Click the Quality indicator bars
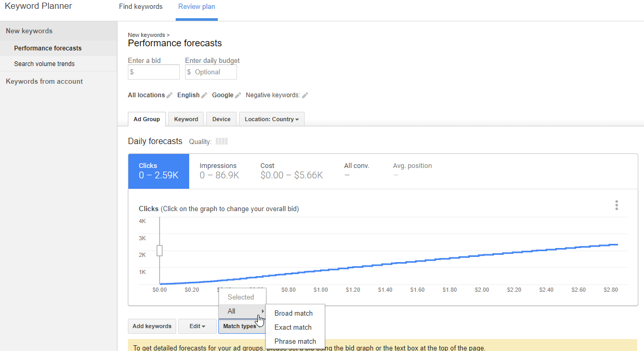 point(222,141)
